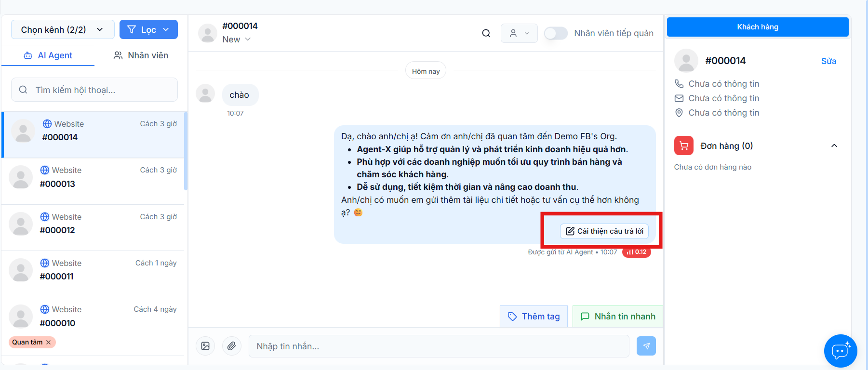
Task: Click the customer avatar in chat header
Action: coord(208,33)
